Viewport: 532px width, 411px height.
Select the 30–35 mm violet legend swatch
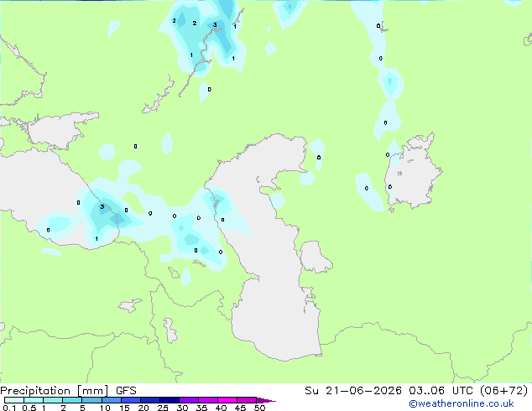coord(189,400)
